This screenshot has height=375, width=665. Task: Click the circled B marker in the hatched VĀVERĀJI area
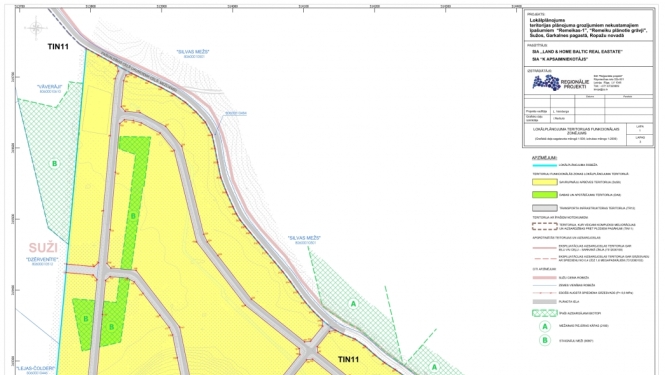pos(54,164)
